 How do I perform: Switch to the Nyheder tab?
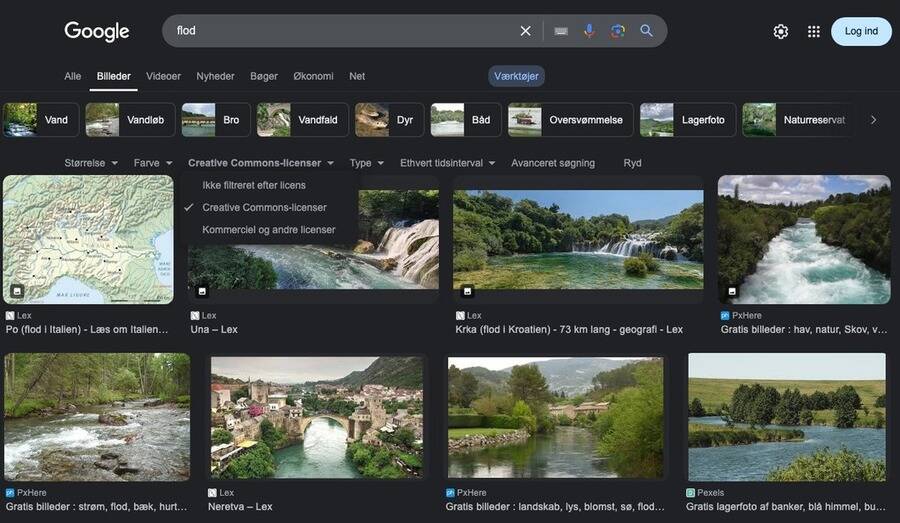(x=215, y=76)
